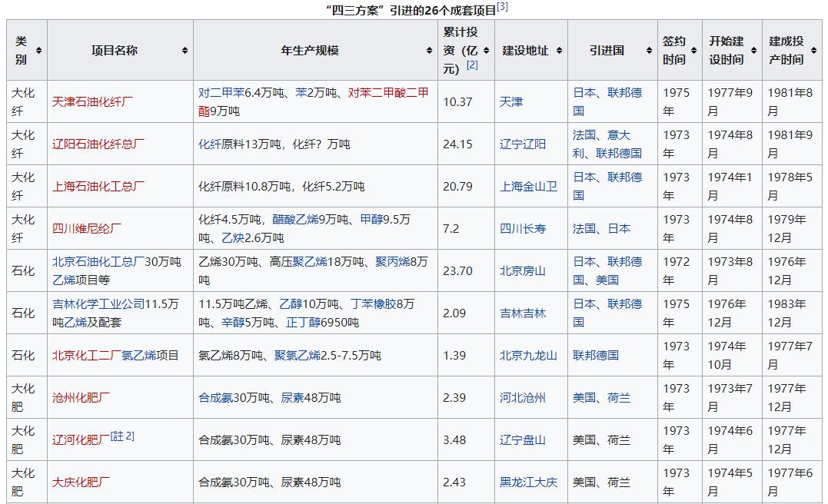Select investment value 20.79

click(458, 186)
